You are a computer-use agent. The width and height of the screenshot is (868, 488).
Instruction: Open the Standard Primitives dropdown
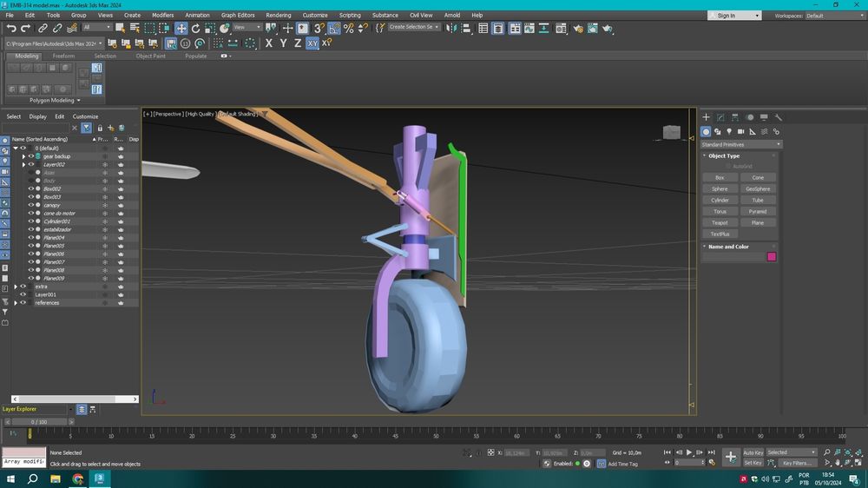click(x=741, y=144)
